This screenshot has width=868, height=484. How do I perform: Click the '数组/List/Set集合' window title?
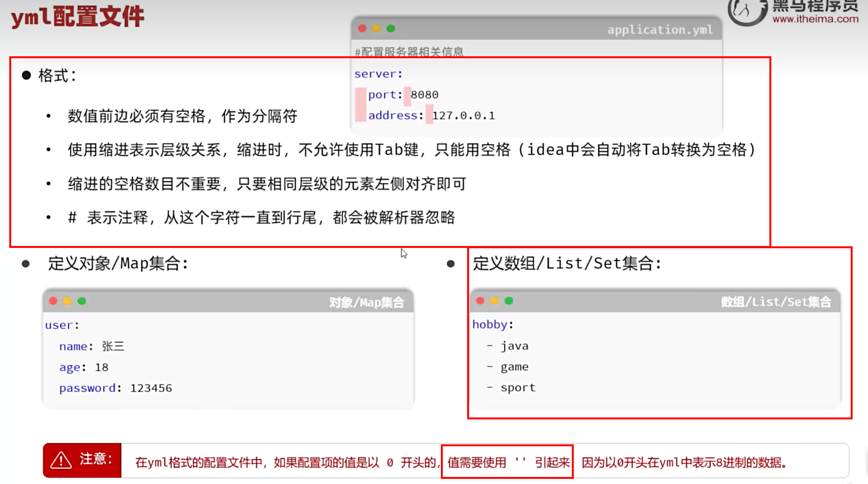point(776,302)
